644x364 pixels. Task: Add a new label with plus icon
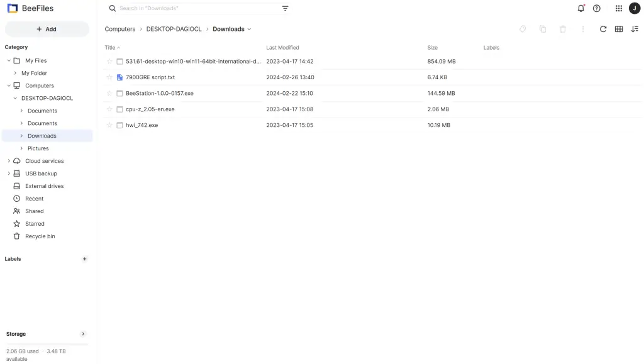tap(85, 259)
